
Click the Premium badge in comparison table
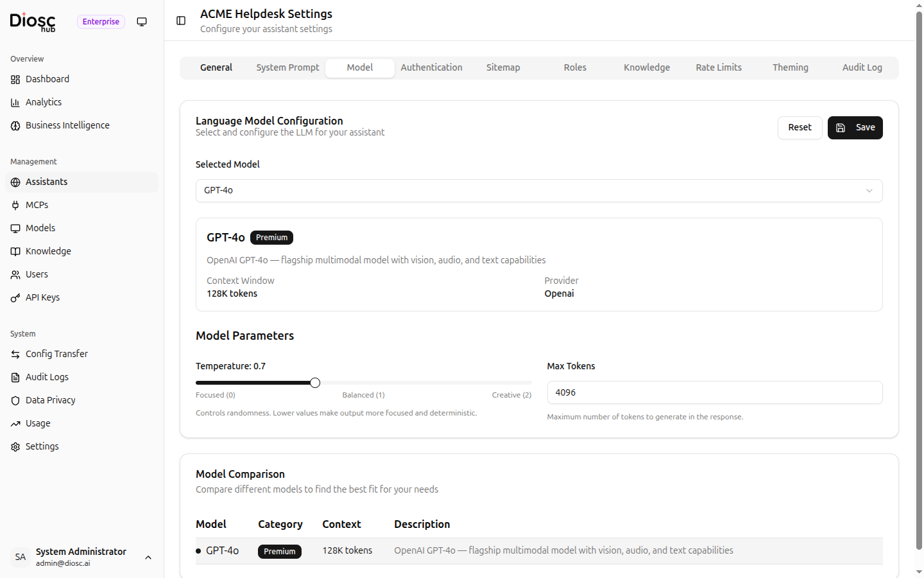[x=280, y=552]
